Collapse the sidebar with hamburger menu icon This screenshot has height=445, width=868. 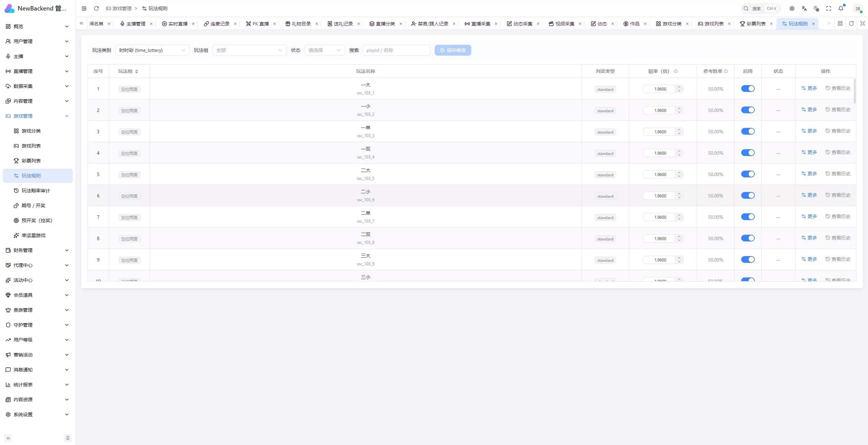[x=84, y=8]
